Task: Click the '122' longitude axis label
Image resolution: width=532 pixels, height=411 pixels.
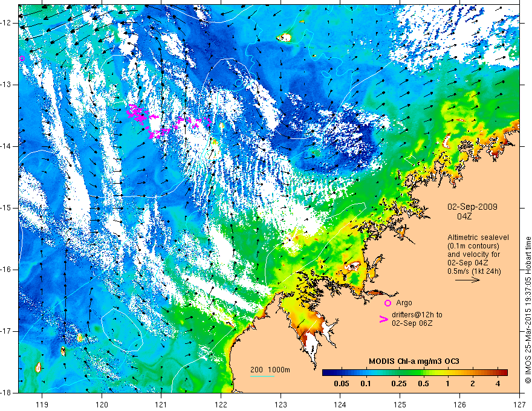Action: [221, 404]
